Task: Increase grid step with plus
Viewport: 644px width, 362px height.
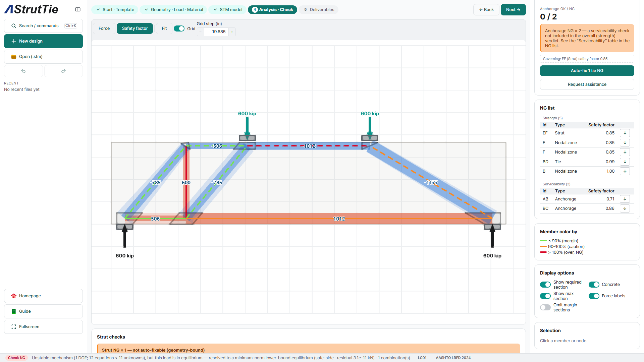Action: pyautogui.click(x=232, y=32)
